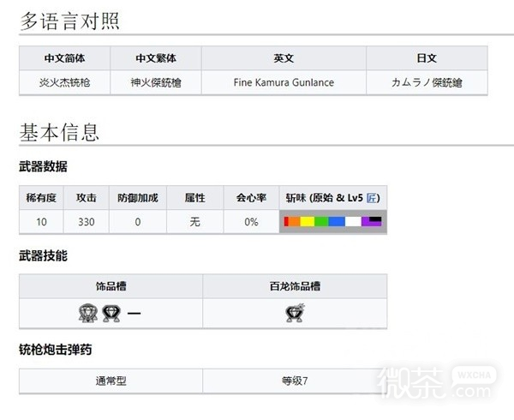Select the Fine Kamura Gunlance cell

click(x=284, y=82)
